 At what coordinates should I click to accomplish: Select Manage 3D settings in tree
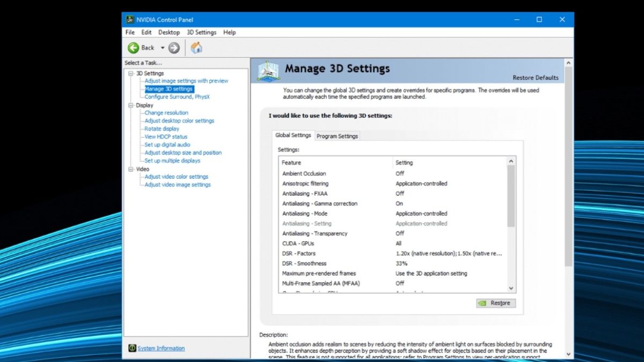click(x=169, y=89)
